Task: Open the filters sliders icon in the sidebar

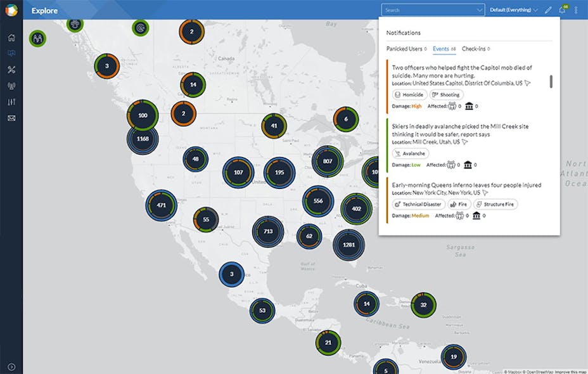Action: [10, 101]
